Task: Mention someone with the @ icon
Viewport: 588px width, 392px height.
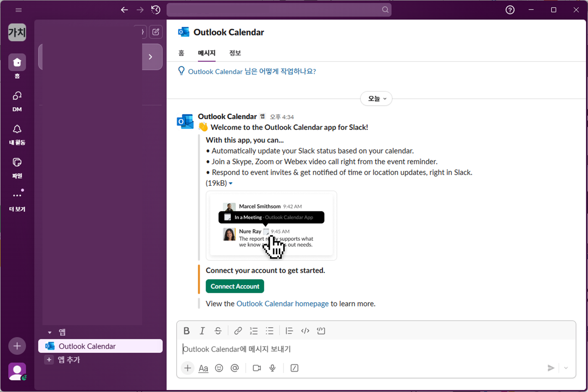Action: click(x=235, y=368)
